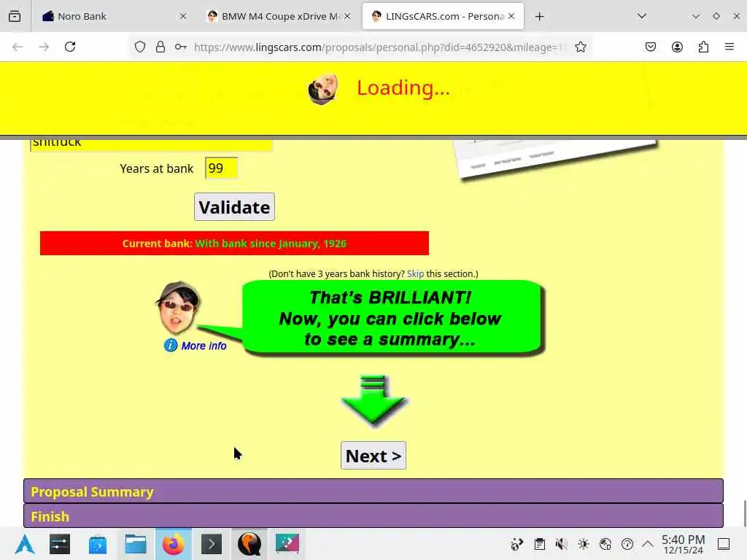The height and width of the screenshot is (560, 747).
Task: Click the blue info icon beside More info
Action: click(x=171, y=345)
